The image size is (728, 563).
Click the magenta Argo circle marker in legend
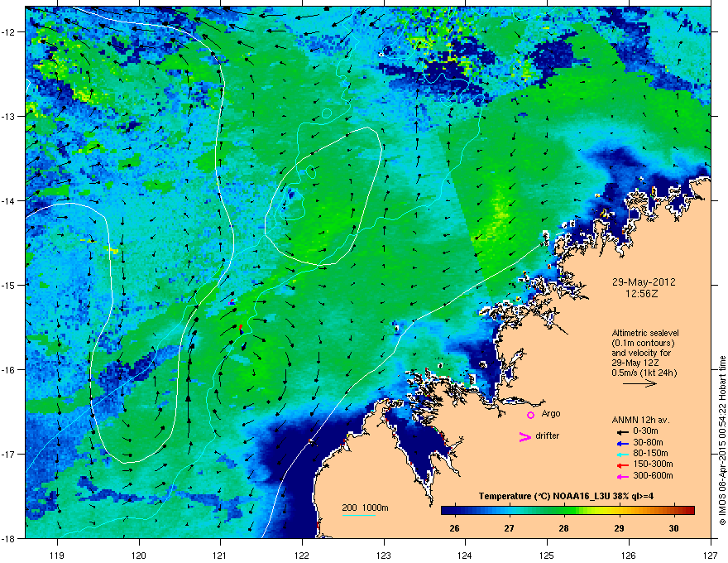point(530,415)
